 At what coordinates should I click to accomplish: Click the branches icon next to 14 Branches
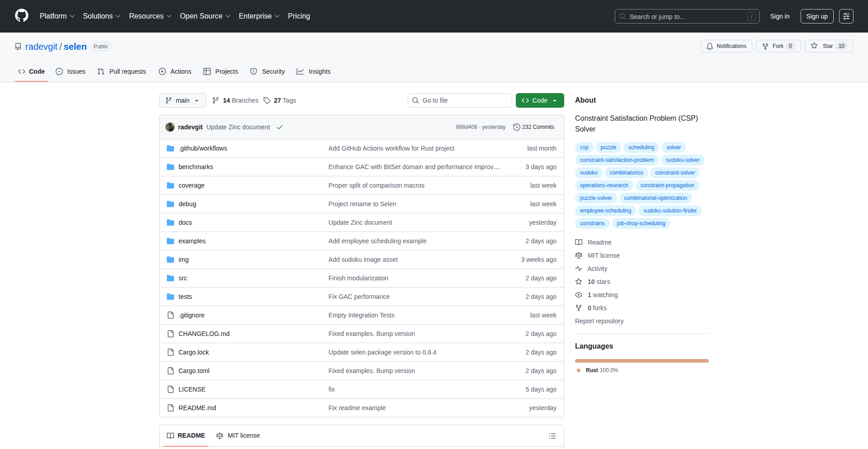(x=216, y=100)
